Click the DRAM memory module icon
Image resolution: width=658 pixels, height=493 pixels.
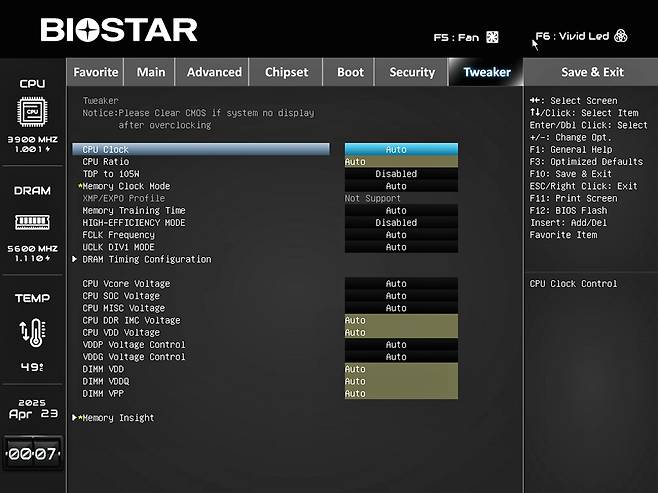pyautogui.click(x=32, y=222)
